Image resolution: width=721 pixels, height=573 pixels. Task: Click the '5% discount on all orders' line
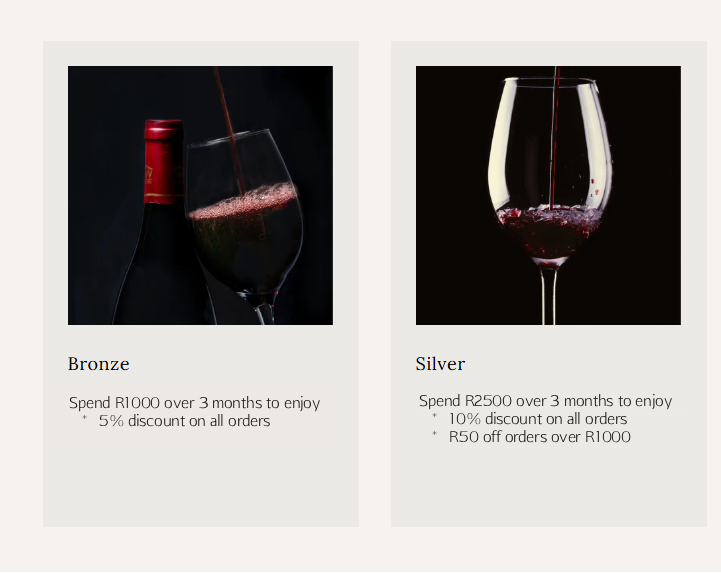point(184,421)
